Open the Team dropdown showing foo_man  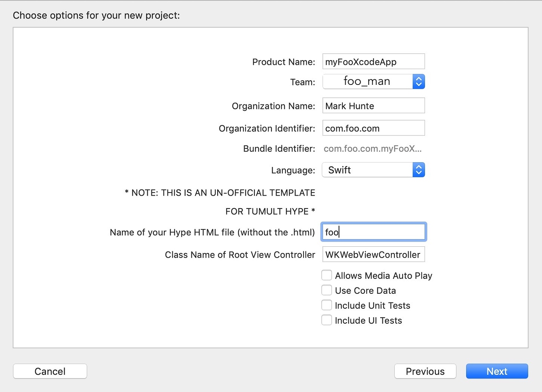[x=367, y=82]
